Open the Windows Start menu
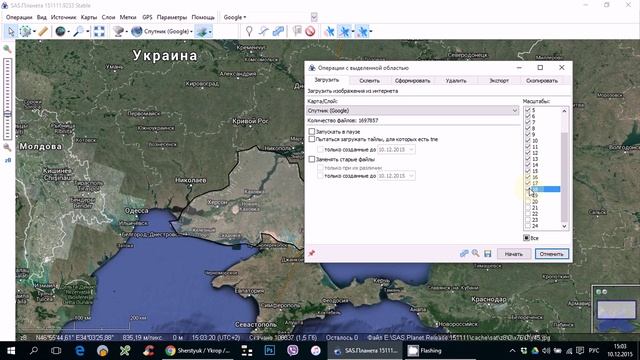640x360 pixels. tap(11, 351)
